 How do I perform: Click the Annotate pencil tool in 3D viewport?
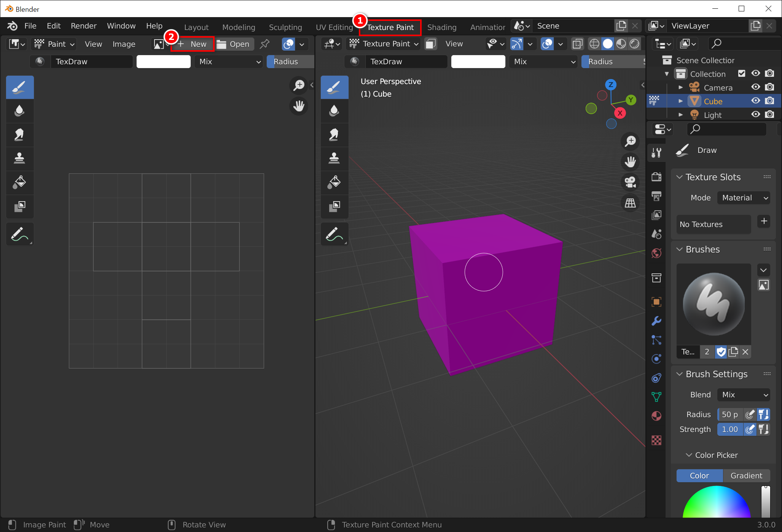click(334, 234)
